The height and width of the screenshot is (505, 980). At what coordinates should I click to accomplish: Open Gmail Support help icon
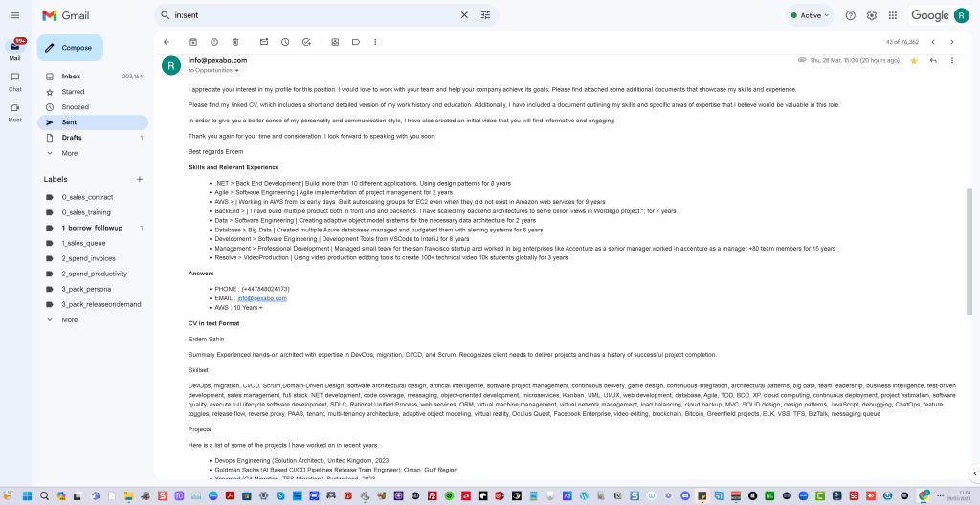(x=850, y=15)
